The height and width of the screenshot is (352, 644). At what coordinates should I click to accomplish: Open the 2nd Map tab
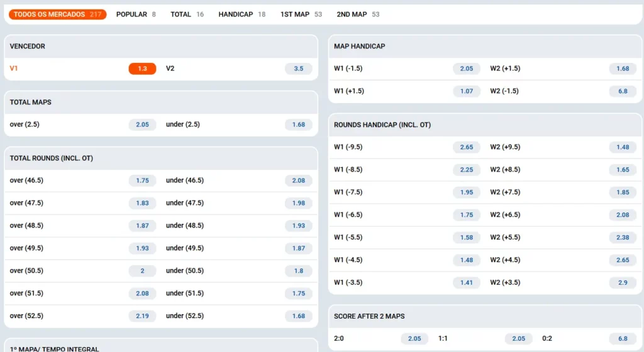[x=358, y=14]
